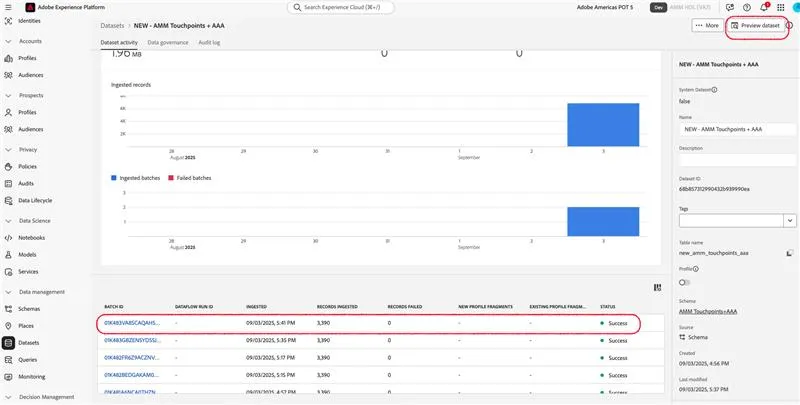
Task: Open the app switcher grid icon
Action: tap(781, 7)
